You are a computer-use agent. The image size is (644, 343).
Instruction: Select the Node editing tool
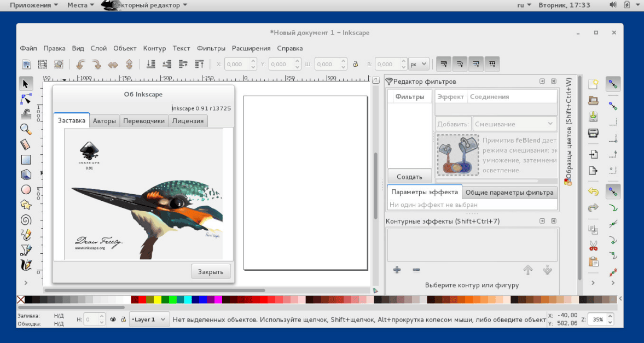(26, 99)
